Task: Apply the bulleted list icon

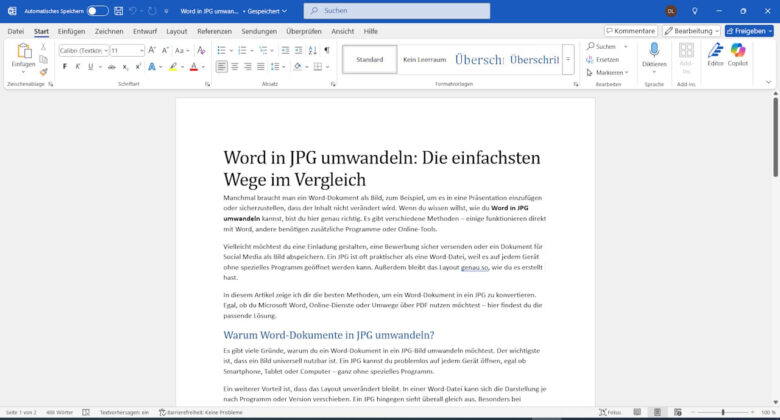Action: pyautogui.click(x=222, y=50)
